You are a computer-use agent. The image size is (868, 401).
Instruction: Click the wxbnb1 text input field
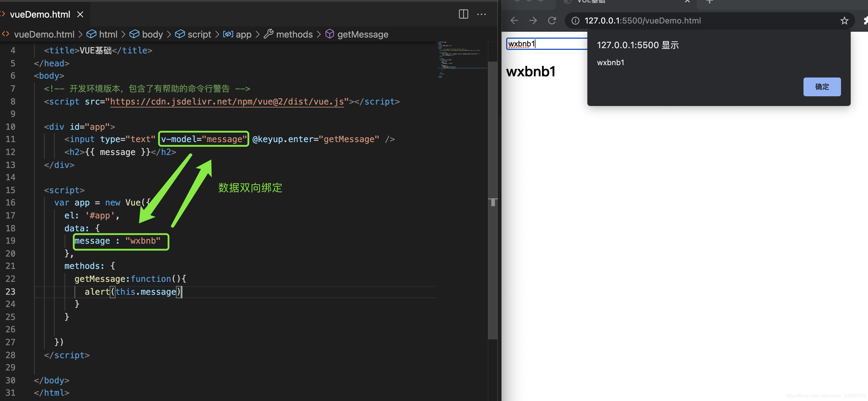click(x=547, y=44)
